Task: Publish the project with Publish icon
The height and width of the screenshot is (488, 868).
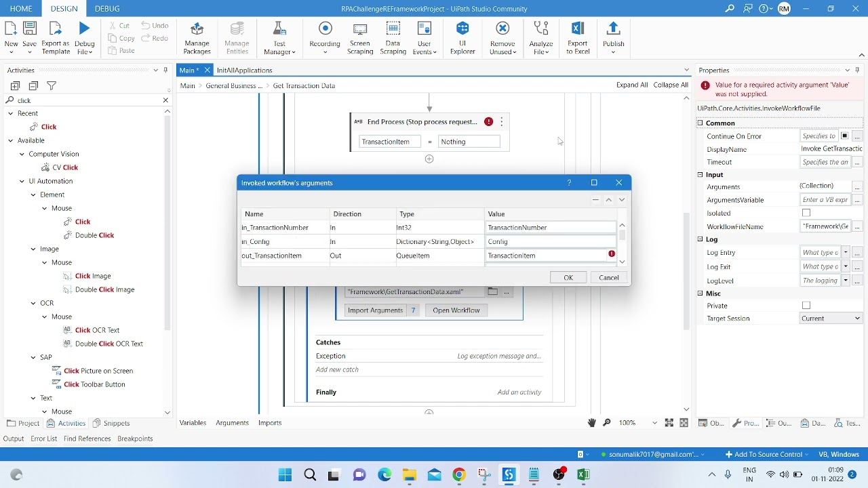Action: click(613, 37)
